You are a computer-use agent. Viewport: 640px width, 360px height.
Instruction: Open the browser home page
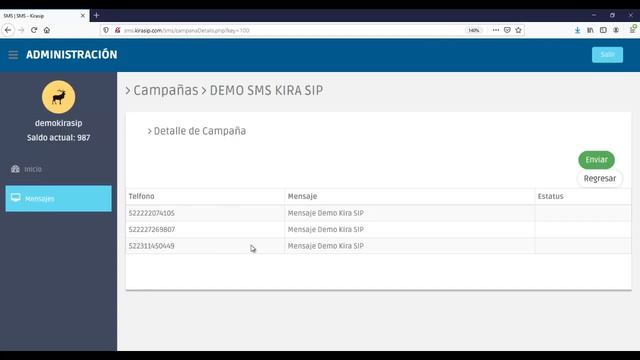coord(47,30)
